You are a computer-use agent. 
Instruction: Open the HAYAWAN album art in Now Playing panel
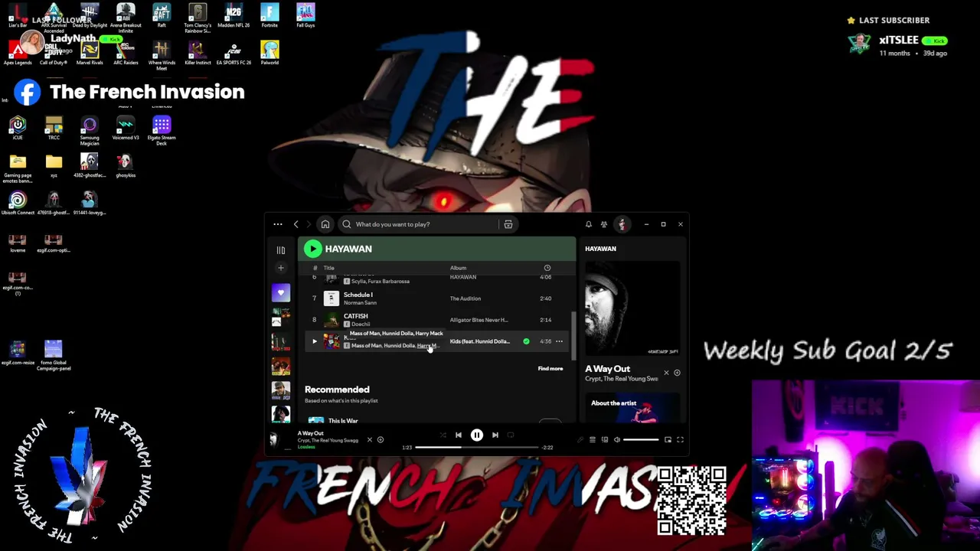click(x=632, y=308)
